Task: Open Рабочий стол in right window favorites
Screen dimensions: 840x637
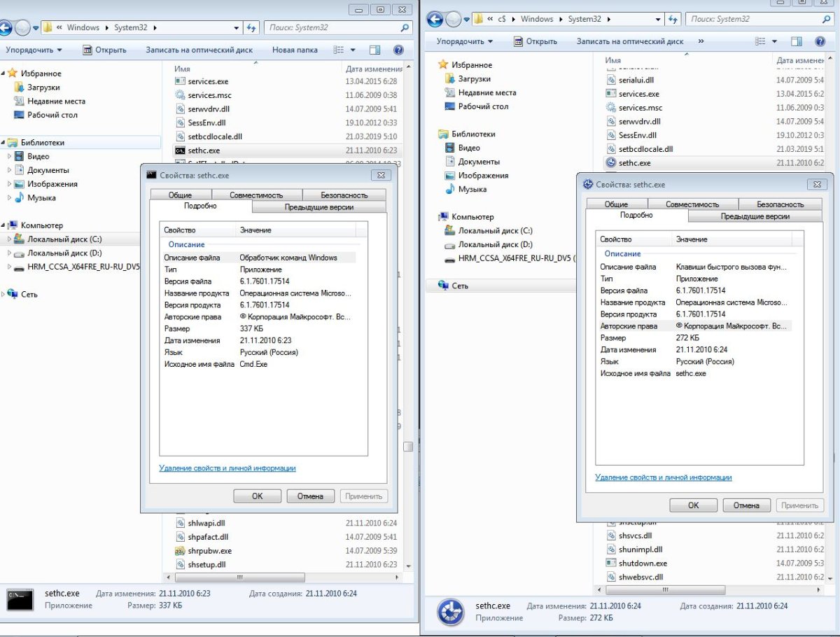Action: point(483,106)
